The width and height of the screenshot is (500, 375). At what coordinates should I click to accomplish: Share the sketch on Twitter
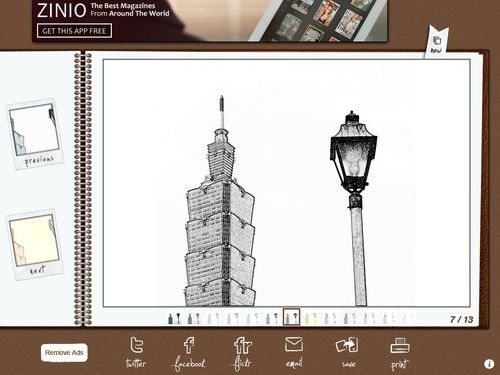tap(136, 353)
